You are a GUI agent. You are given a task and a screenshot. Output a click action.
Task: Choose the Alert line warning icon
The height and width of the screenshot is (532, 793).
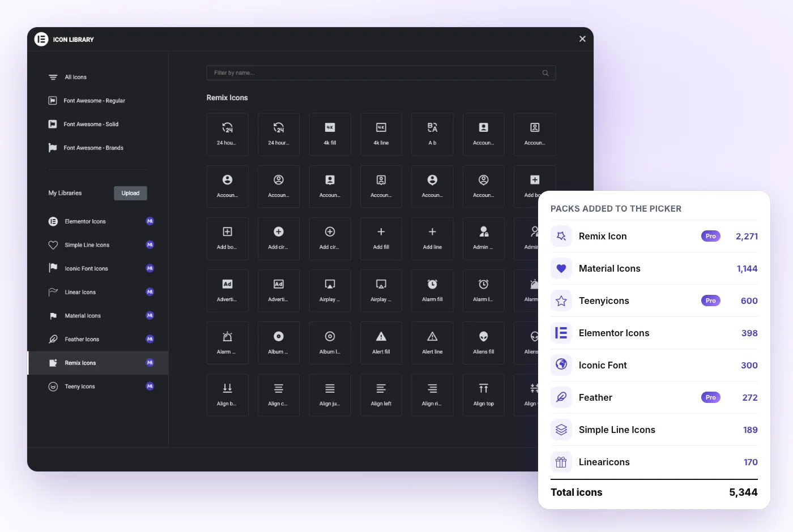432,343
